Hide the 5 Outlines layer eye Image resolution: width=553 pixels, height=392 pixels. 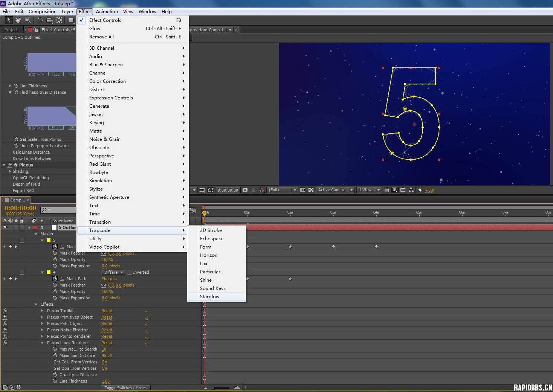pos(5,227)
